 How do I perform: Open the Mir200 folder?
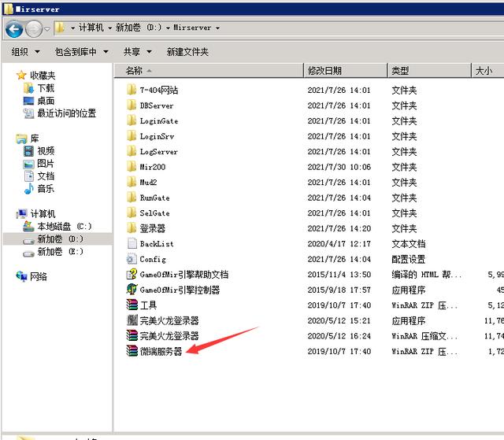152,167
